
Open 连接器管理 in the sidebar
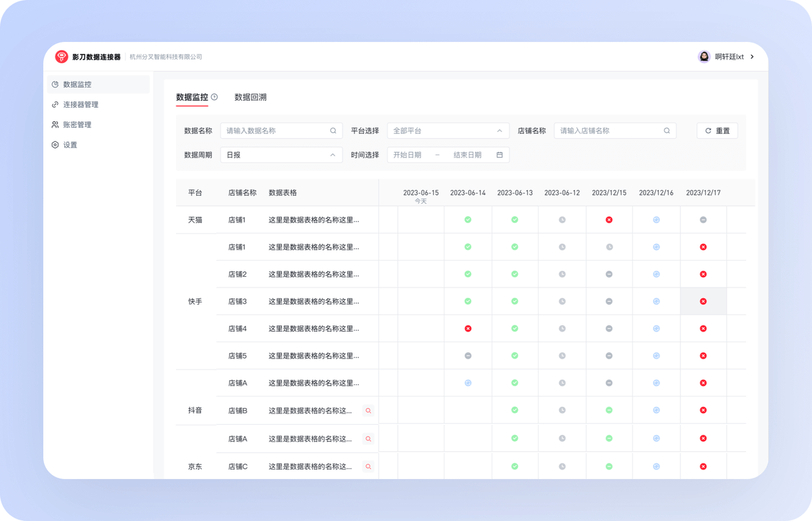[x=81, y=105]
